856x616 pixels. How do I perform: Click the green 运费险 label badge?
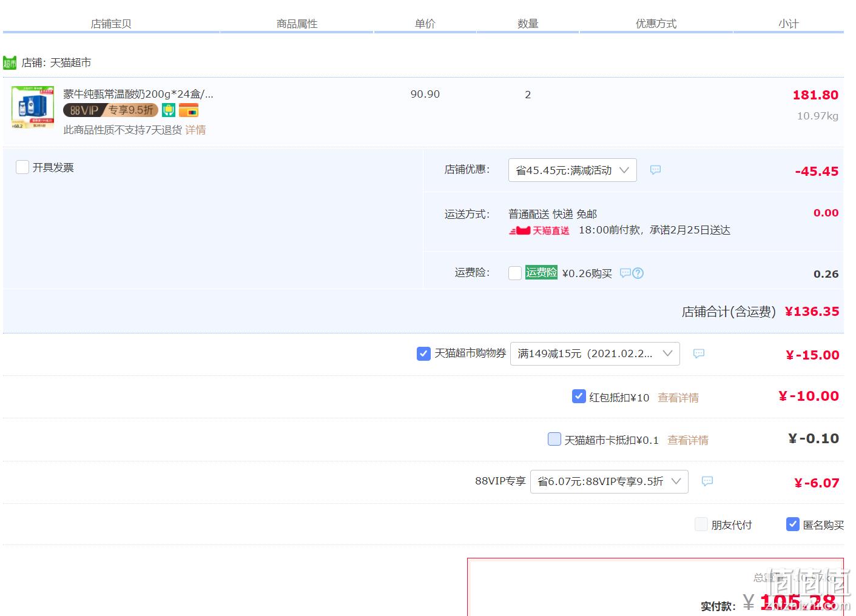click(x=541, y=272)
